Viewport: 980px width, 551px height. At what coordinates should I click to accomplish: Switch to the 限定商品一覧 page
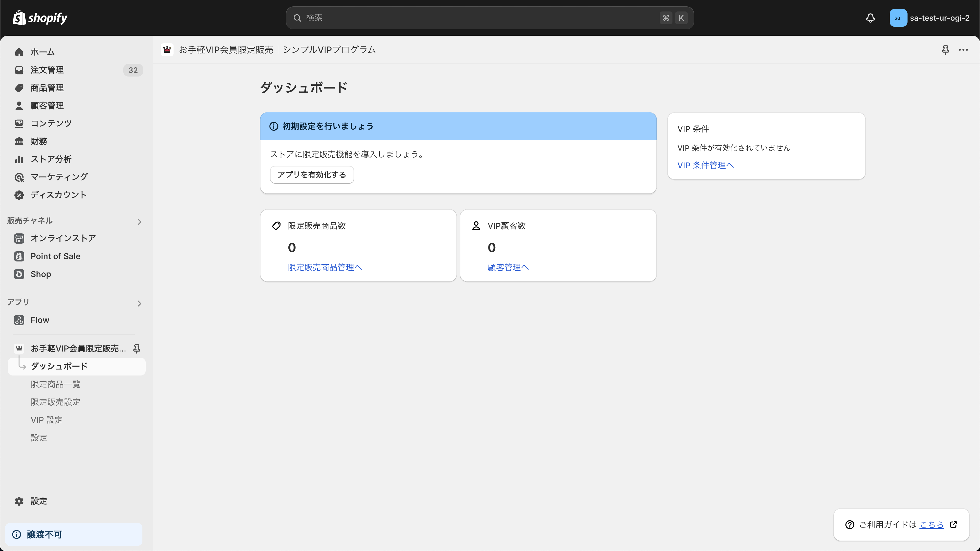(56, 384)
